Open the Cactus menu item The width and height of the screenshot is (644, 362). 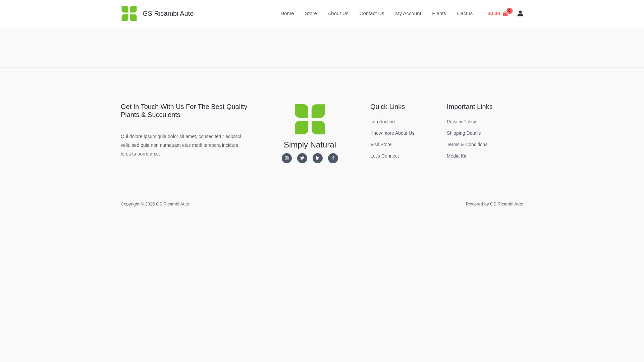click(465, 13)
